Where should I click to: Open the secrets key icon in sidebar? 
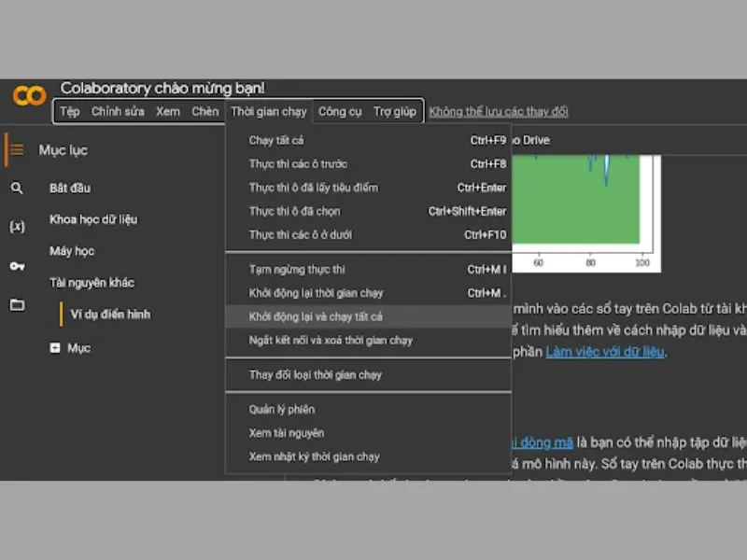[17, 266]
